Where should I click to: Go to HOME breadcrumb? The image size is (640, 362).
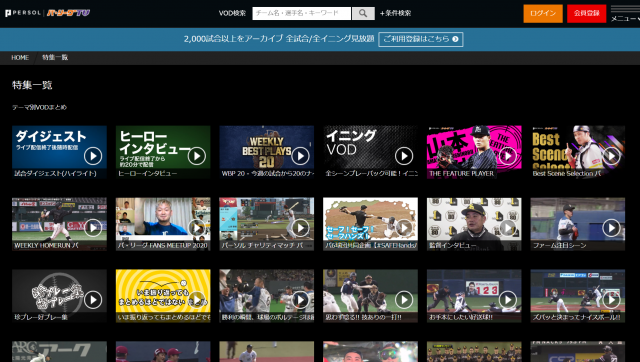(20, 58)
